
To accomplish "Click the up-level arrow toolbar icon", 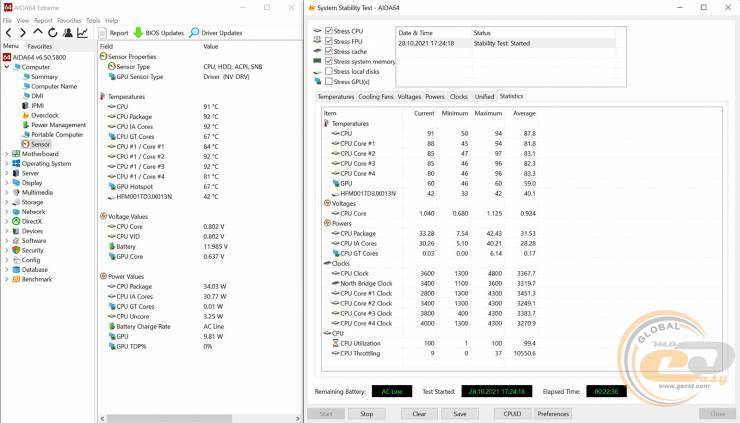I will click(x=38, y=32).
